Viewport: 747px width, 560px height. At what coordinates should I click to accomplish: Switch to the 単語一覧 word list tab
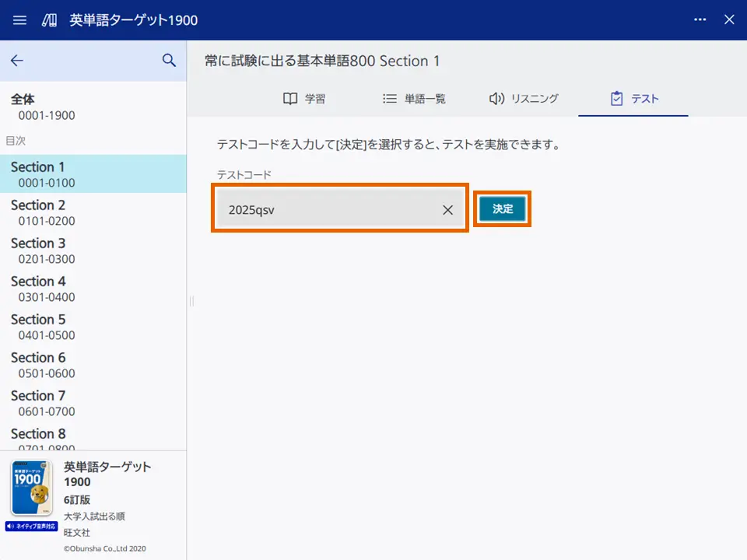[x=420, y=98]
